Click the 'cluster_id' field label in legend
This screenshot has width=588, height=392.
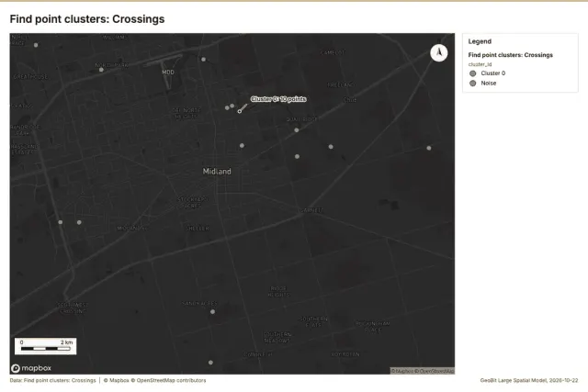click(x=480, y=64)
